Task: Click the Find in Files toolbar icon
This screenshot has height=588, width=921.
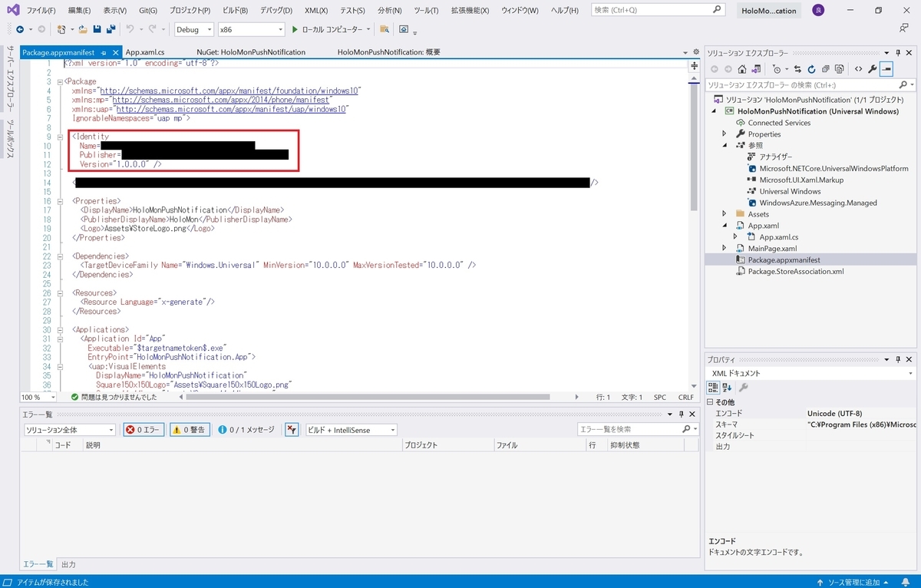Action: click(384, 29)
